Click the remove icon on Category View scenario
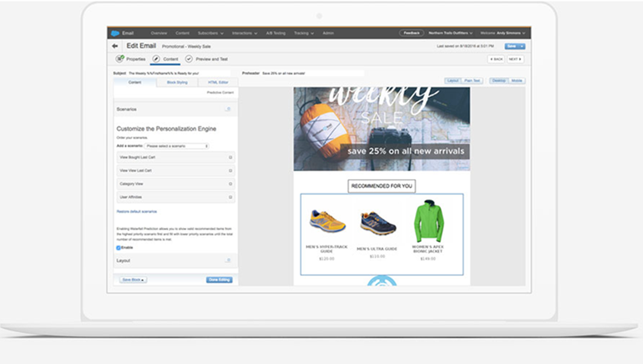This screenshot has width=643, height=364. 229,183
